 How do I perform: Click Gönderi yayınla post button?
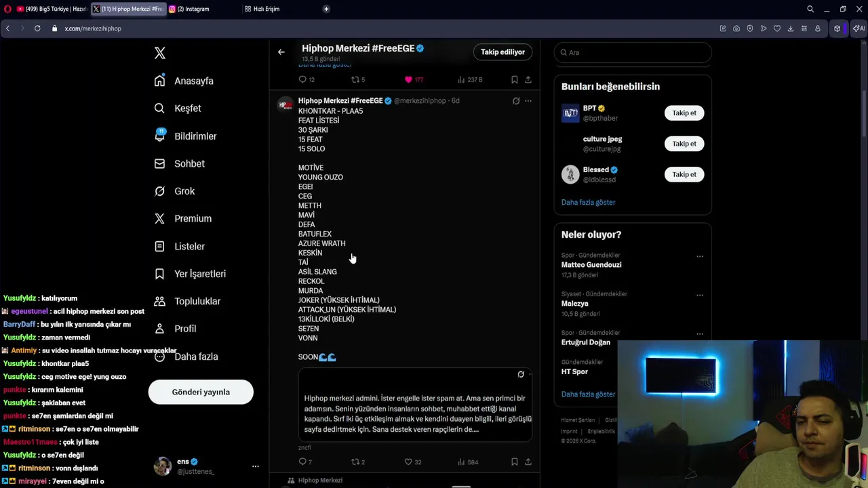coord(201,392)
